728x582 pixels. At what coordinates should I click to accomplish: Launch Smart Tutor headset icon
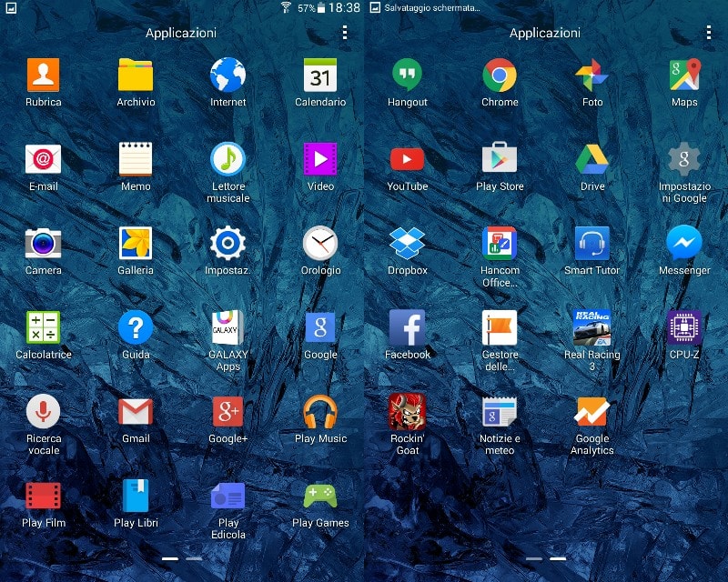coord(591,243)
